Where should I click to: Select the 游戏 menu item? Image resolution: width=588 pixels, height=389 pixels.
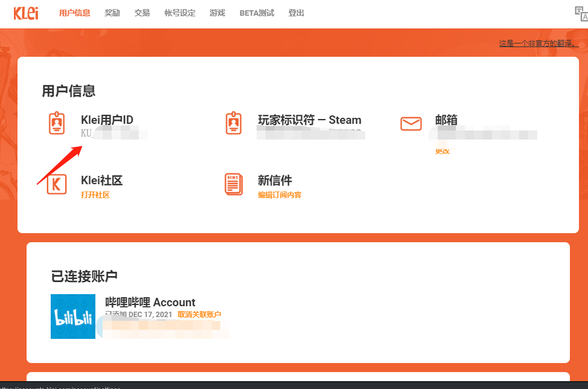pyautogui.click(x=217, y=13)
